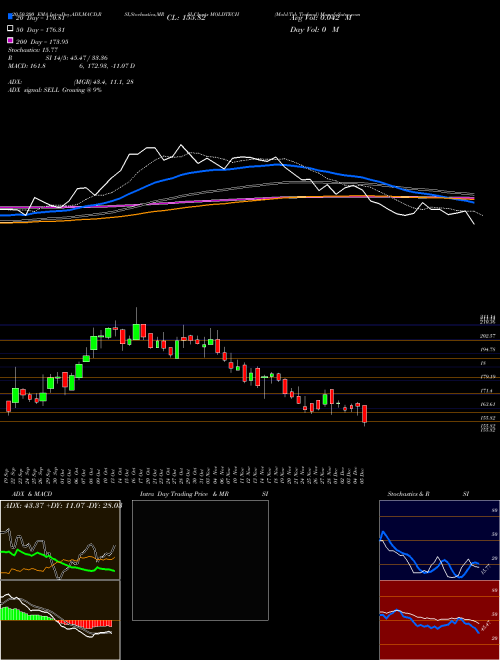Click the 'Stochastics & R' panel heading

click(409, 494)
